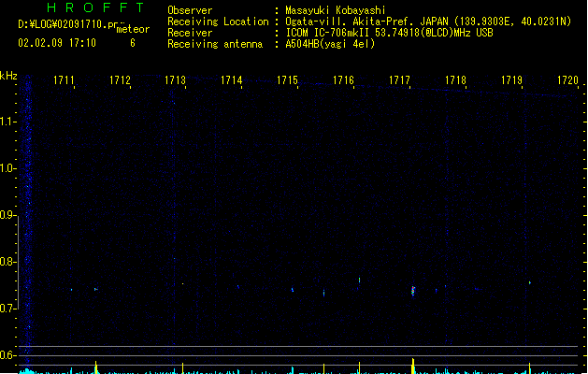Click the 1.1 kHz frequency tick label
588x374 pixels.
[7, 122]
